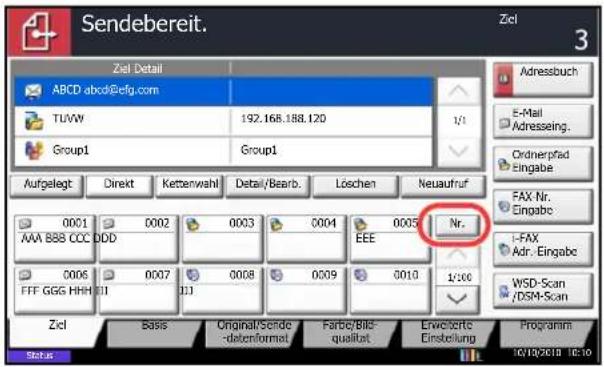Open the Farbe/Bild-qualität tab
This screenshot has height=367, width=604.
click(351, 332)
